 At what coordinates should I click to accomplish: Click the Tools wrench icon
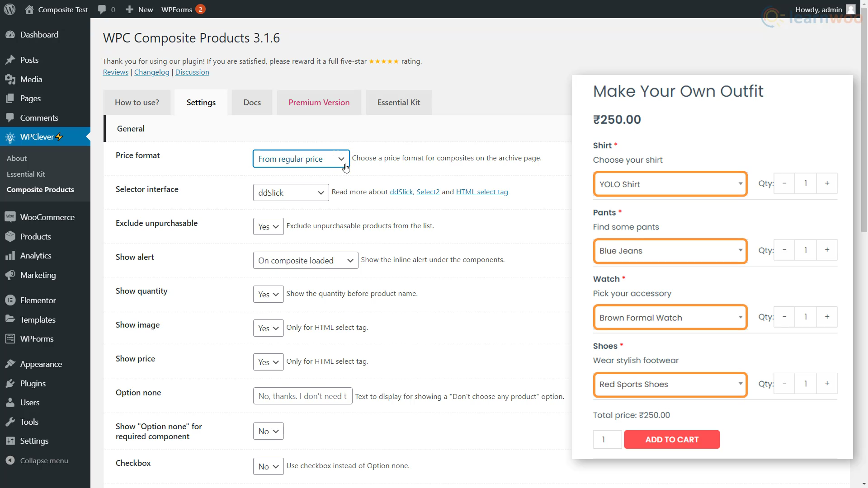point(10,422)
